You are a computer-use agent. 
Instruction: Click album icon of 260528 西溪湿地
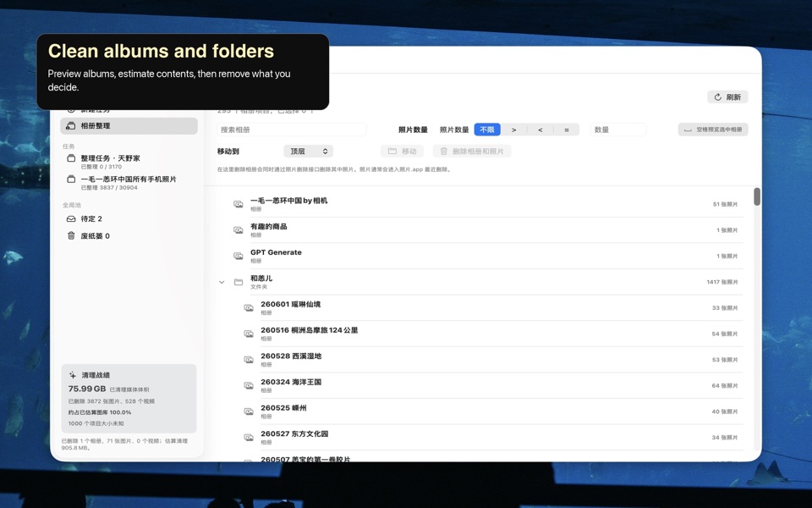pos(249,360)
